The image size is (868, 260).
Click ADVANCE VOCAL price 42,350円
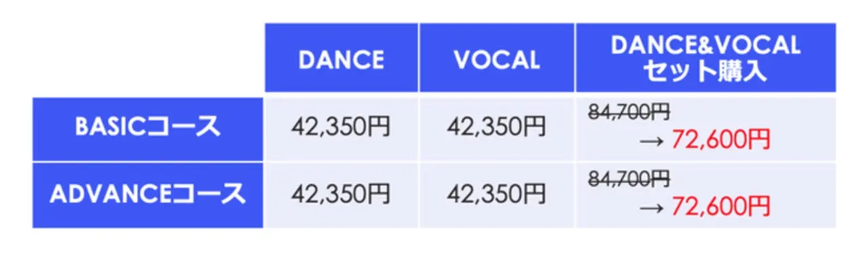(x=496, y=194)
